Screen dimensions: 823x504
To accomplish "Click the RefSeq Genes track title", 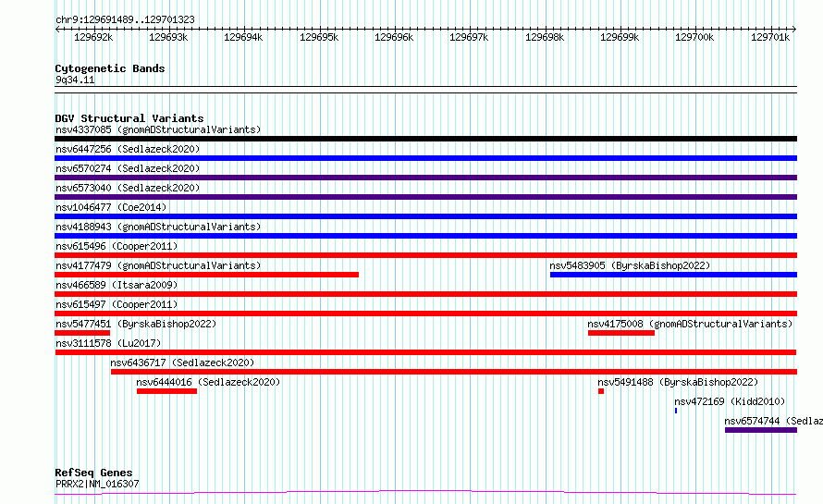I will point(93,473).
